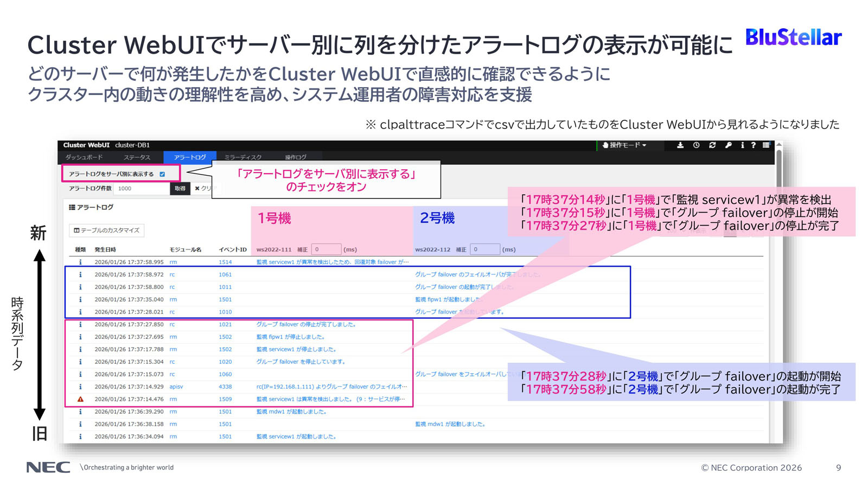The image size is (868, 488).
Task: Click the 取得 button
Action: [x=180, y=189]
